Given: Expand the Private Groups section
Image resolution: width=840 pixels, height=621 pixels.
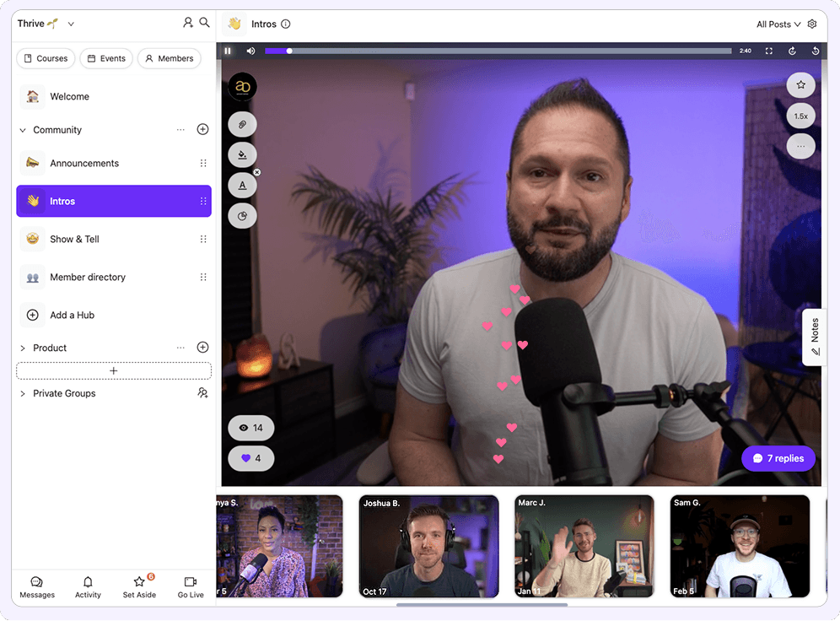Looking at the screenshot, I should (23, 394).
